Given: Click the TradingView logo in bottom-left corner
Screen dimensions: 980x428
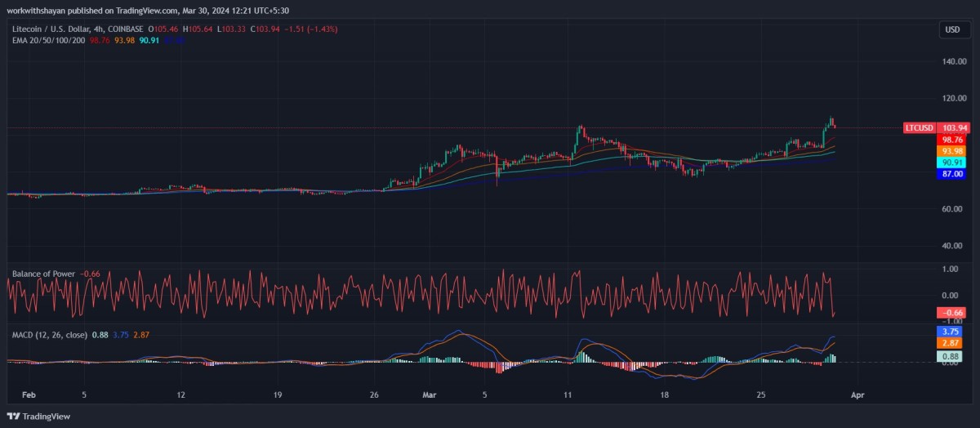Looking at the screenshot, I should [39, 416].
